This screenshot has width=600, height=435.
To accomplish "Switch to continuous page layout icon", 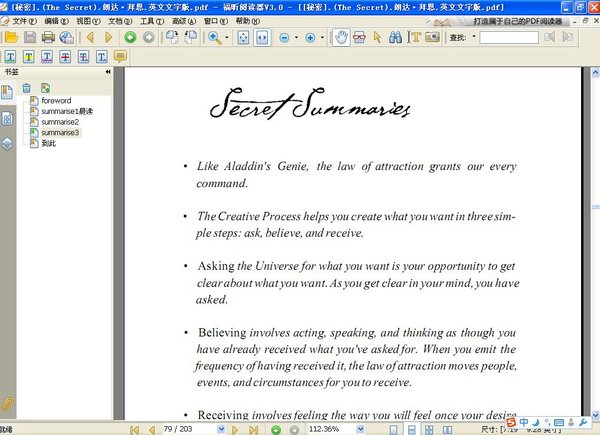I will [x=411, y=430].
